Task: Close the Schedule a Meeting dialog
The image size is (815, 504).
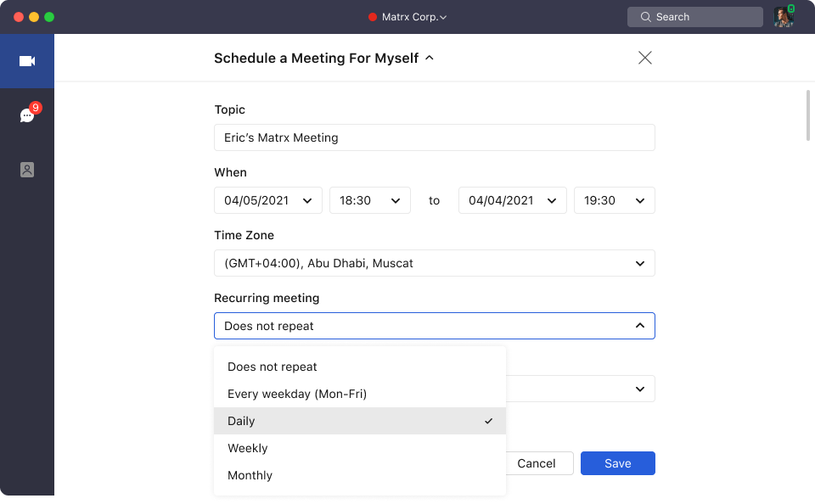Action: point(645,58)
